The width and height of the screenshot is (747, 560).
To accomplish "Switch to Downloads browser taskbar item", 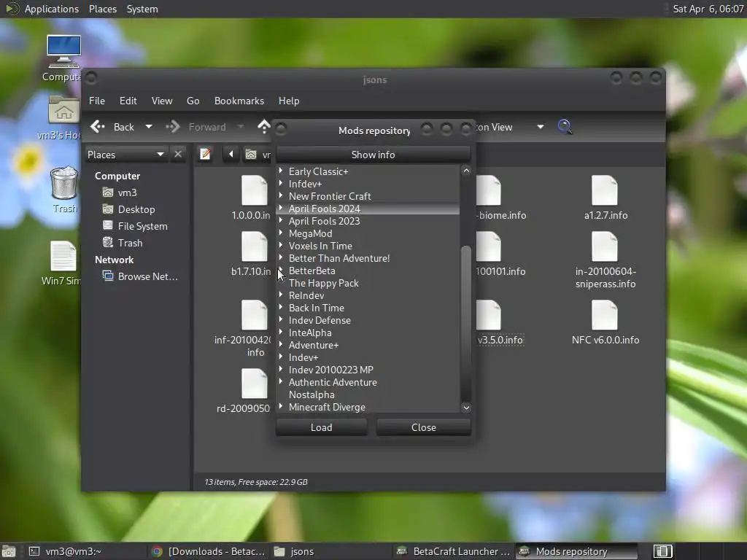I will tap(209, 551).
